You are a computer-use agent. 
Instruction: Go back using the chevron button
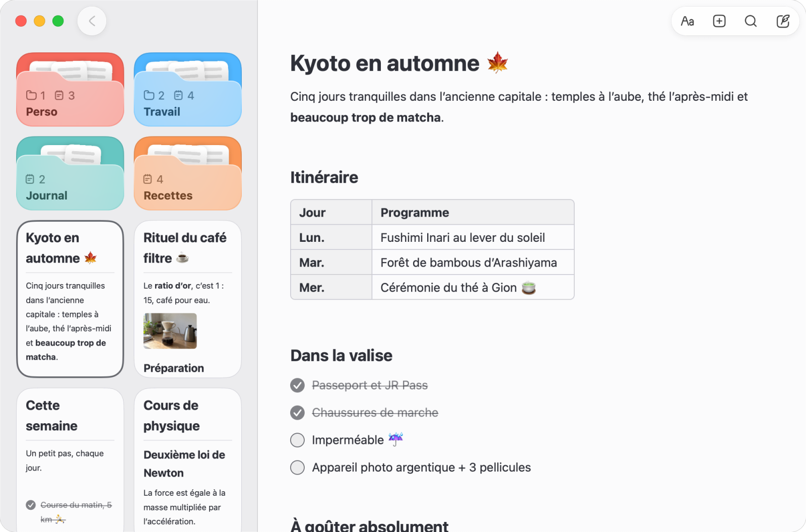(x=92, y=21)
